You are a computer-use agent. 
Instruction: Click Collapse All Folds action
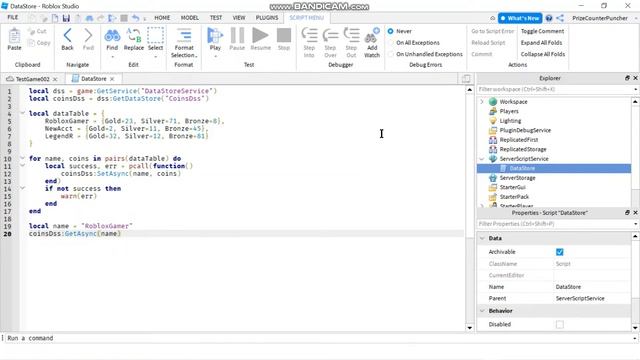[543, 54]
